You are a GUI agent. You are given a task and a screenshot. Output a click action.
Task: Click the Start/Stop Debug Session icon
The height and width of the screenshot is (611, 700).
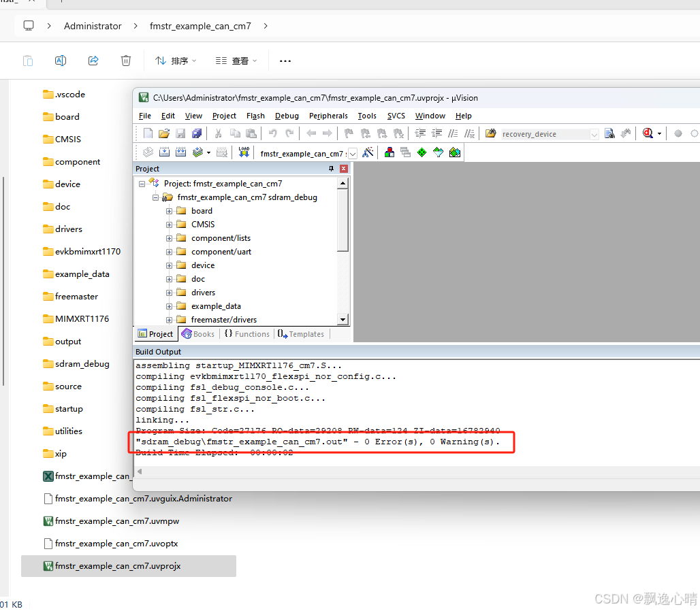click(648, 133)
